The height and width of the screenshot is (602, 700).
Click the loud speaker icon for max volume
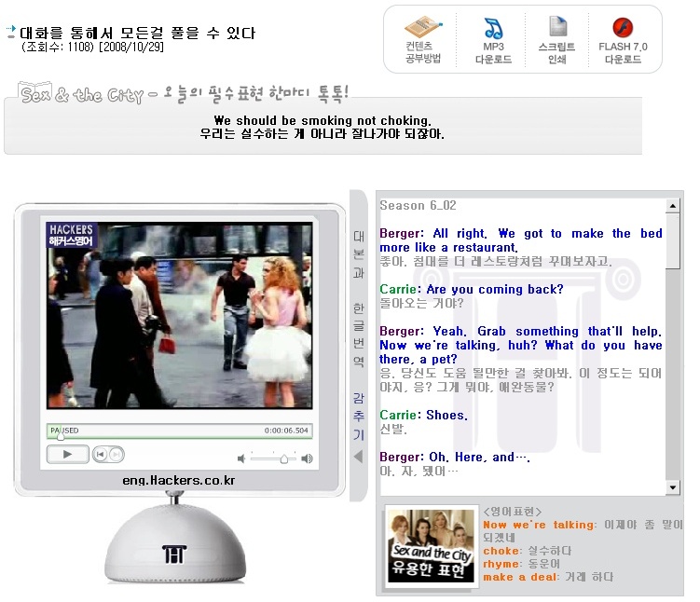tap(308, 458)
